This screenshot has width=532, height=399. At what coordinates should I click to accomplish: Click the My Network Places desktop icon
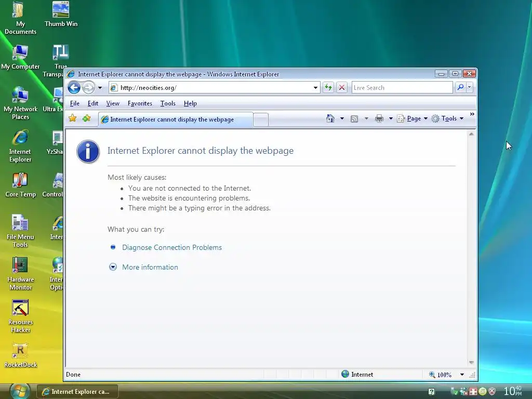pyautogui.click(x=20, y=103)
